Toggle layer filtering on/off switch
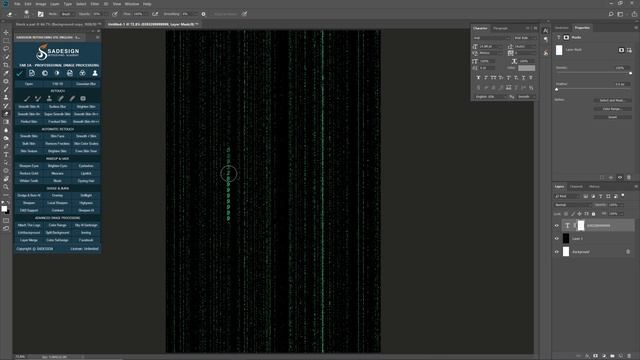The width and height of the screenshot is (640, 360). 623,196
